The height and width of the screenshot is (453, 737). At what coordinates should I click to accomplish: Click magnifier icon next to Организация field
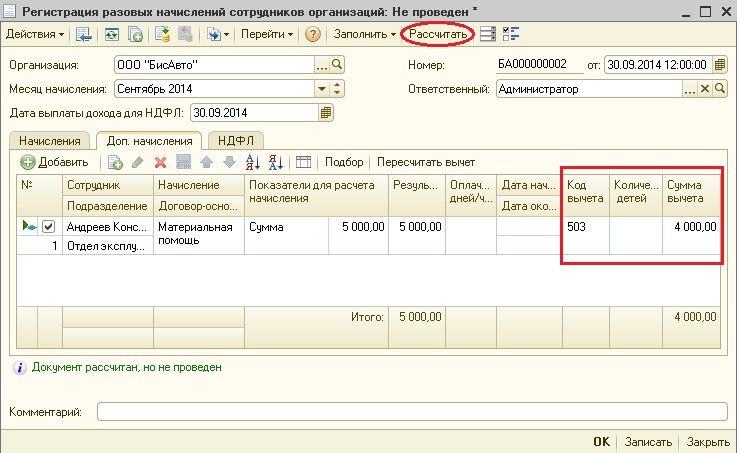[x=337, y=65]
